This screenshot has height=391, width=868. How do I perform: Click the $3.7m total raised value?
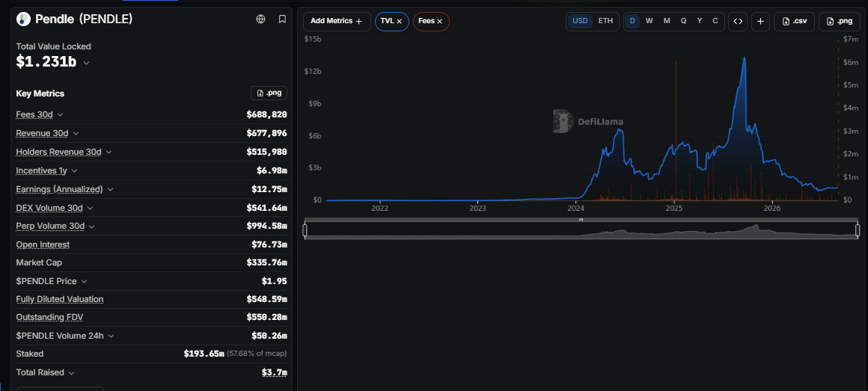[275, 373]
